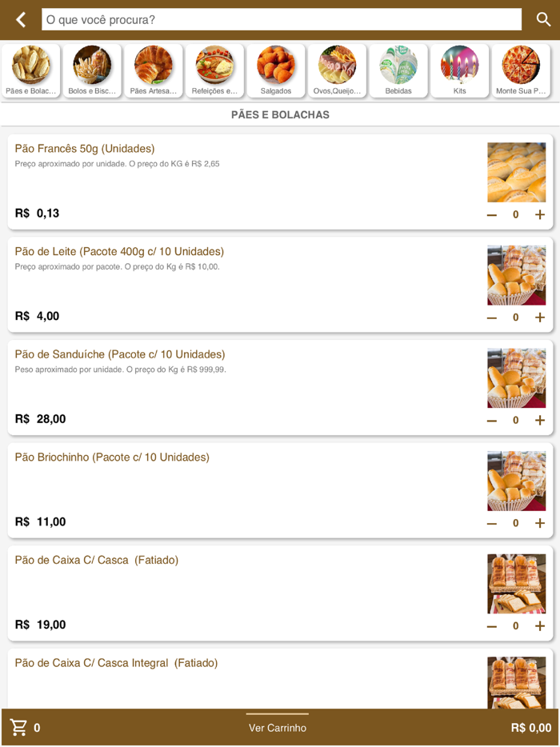Decrease Pão de Leite quantity
The image size is (560, 747).
pos(492,318)
